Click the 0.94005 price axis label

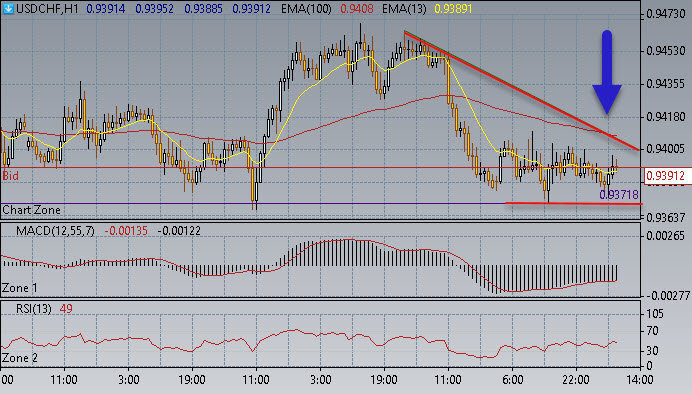coord(666,149)
